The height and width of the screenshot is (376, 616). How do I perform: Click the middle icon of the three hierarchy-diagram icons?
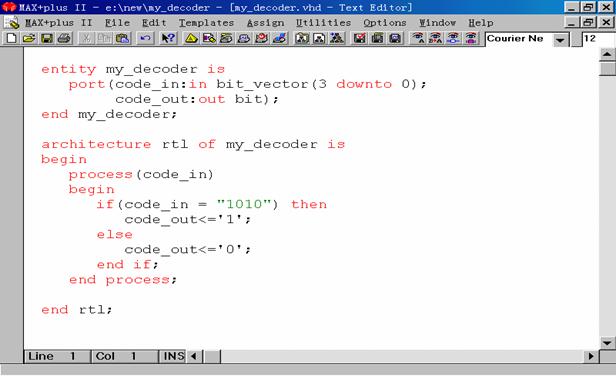click(x=319, y=38)
